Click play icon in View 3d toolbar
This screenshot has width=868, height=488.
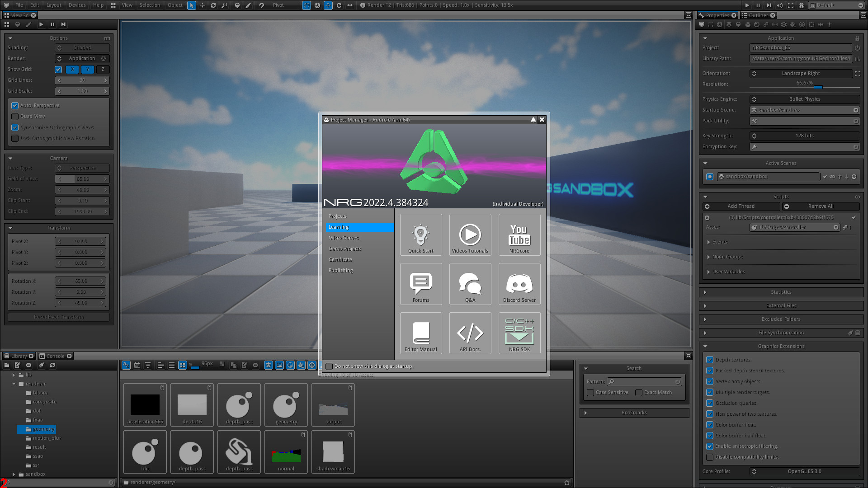(41, 24)
